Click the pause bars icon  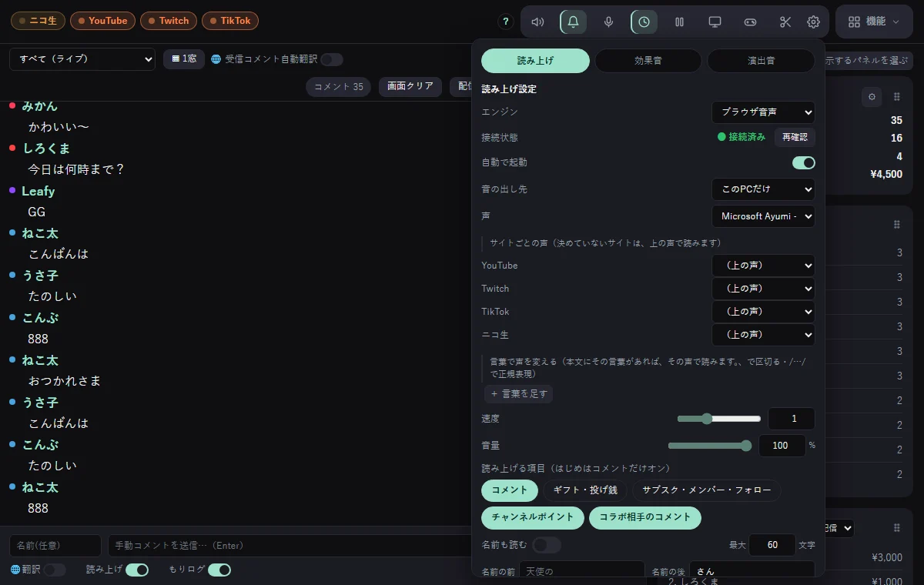tap(679, 22)
